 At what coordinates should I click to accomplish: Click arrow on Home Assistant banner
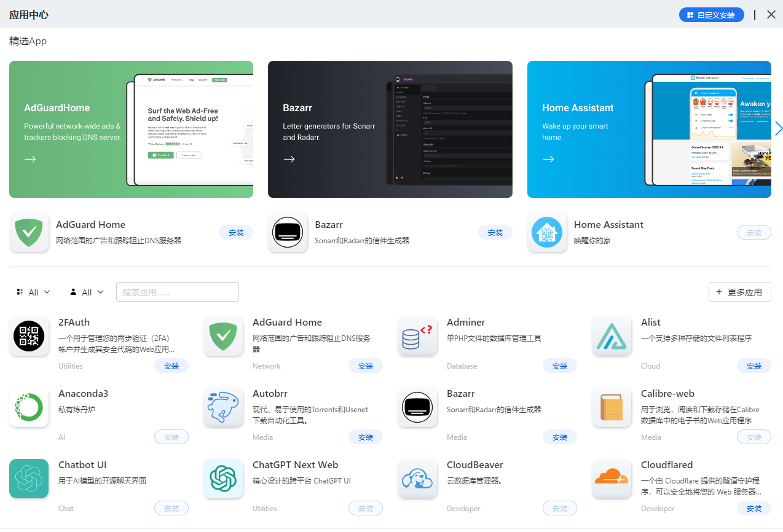point(548,159)
